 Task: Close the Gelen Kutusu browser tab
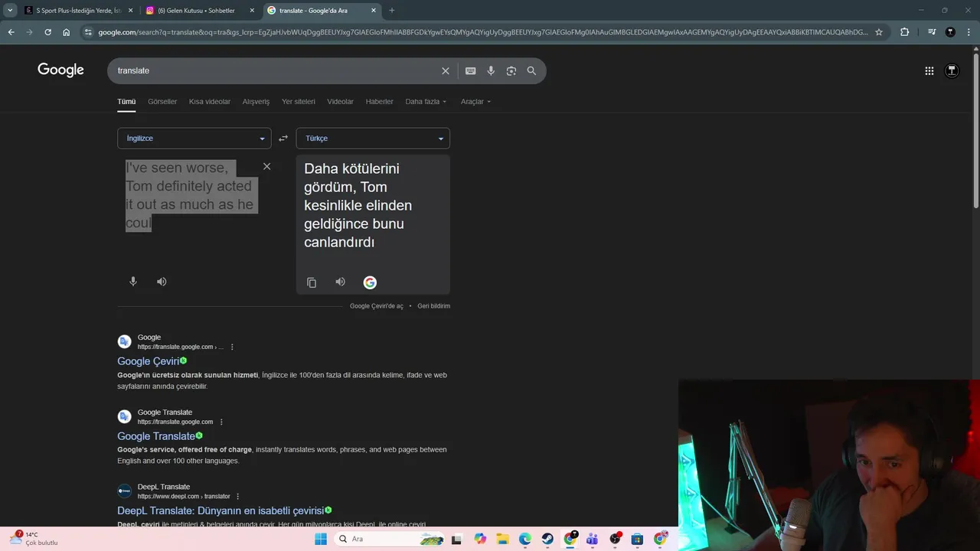tap(252, 11)
